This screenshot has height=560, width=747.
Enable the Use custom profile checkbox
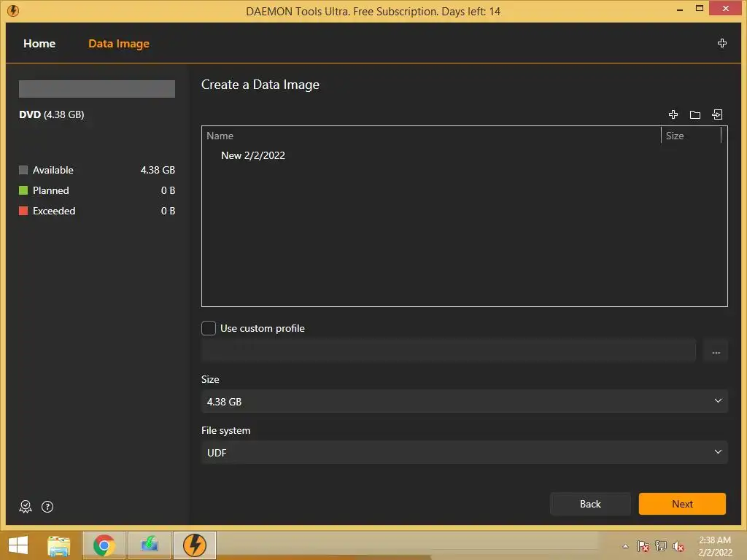pyautogui.click(x=208, y=328)
